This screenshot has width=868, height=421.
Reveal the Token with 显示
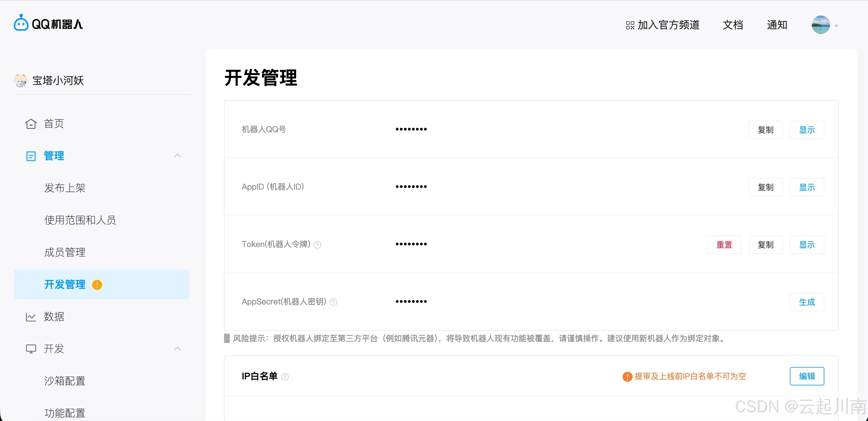click(807, 244)
